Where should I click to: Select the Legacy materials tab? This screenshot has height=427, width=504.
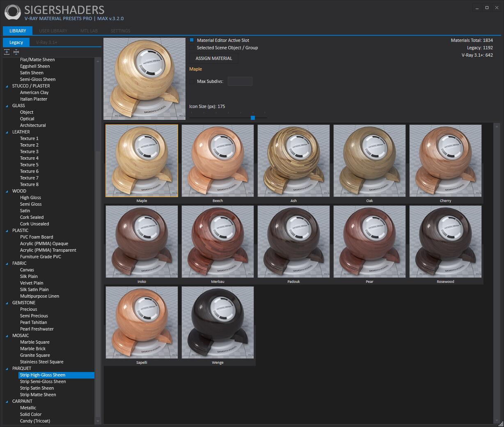(x=16, y=42)
